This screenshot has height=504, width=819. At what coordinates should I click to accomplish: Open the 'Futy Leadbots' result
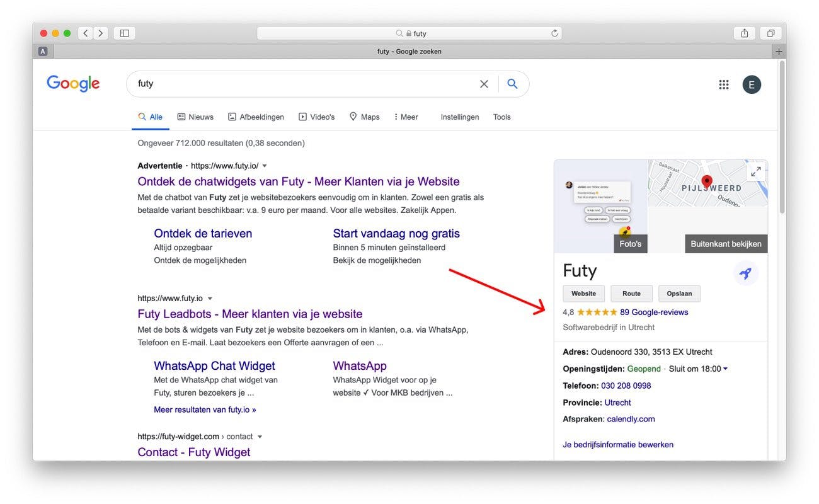pos(250,314)
